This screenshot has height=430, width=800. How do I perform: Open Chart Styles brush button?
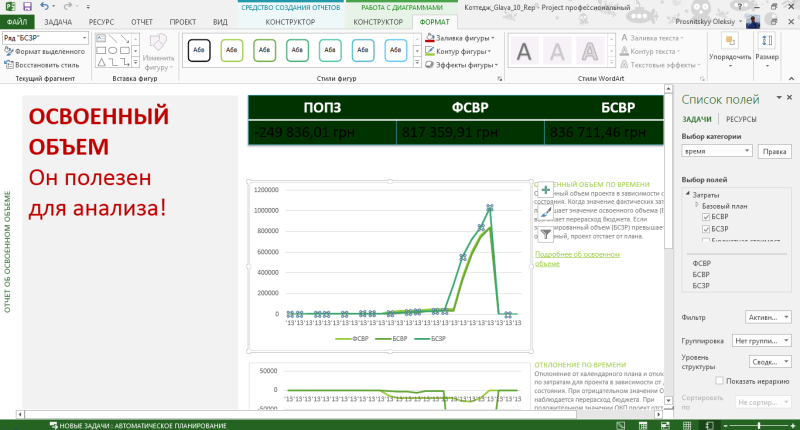[x=545, y=212]
